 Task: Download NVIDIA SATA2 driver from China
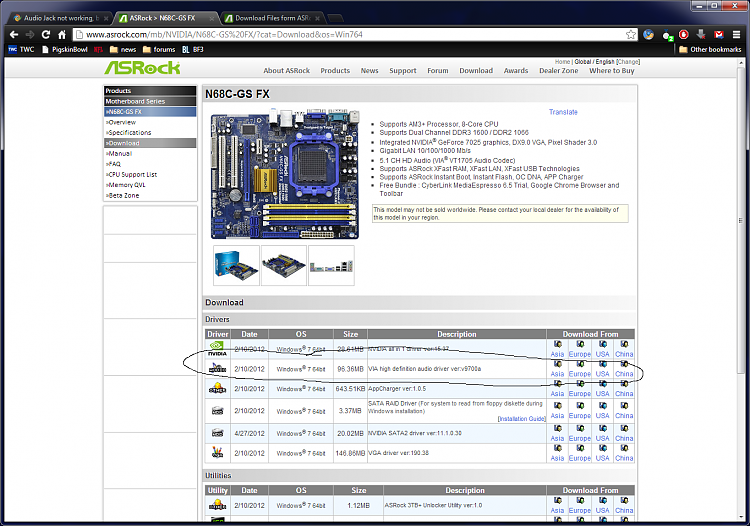click(624, 433)
